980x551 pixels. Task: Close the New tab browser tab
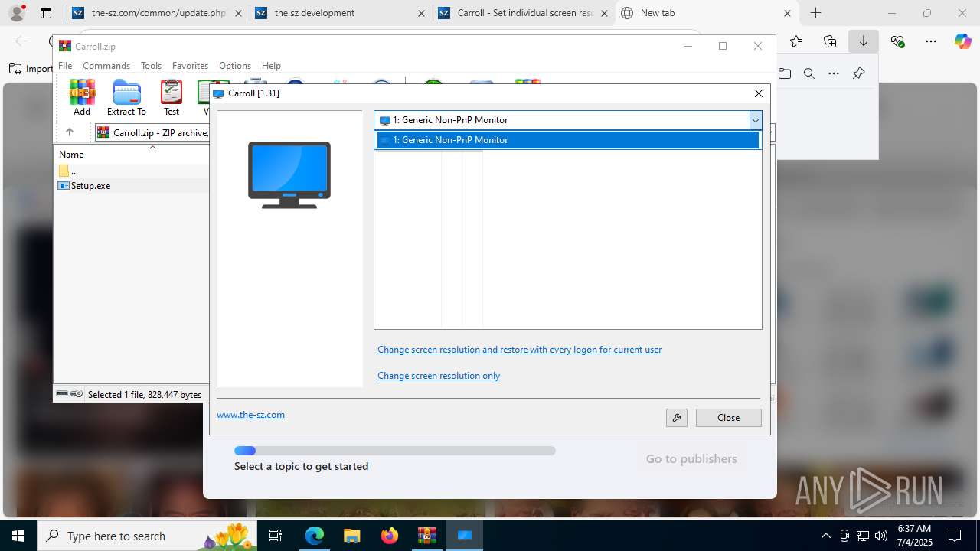(x=787, y=13)
